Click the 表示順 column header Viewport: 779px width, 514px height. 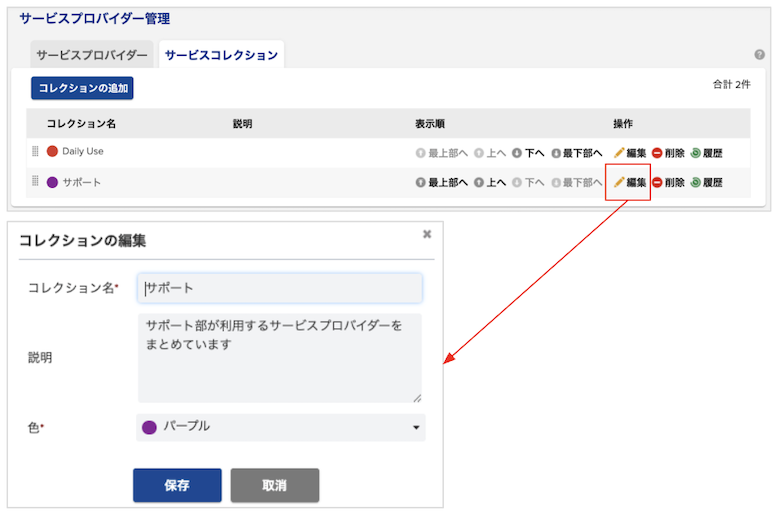tap(430, 124)
